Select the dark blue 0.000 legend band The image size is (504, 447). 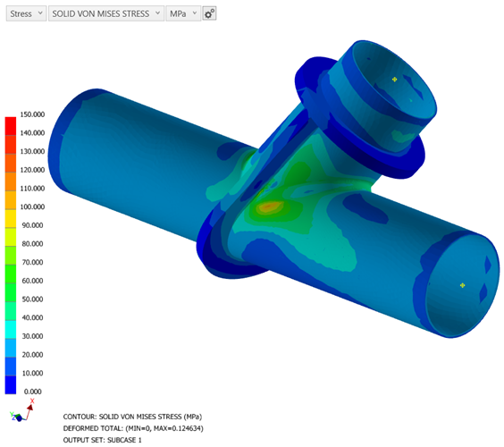(11, 385)
